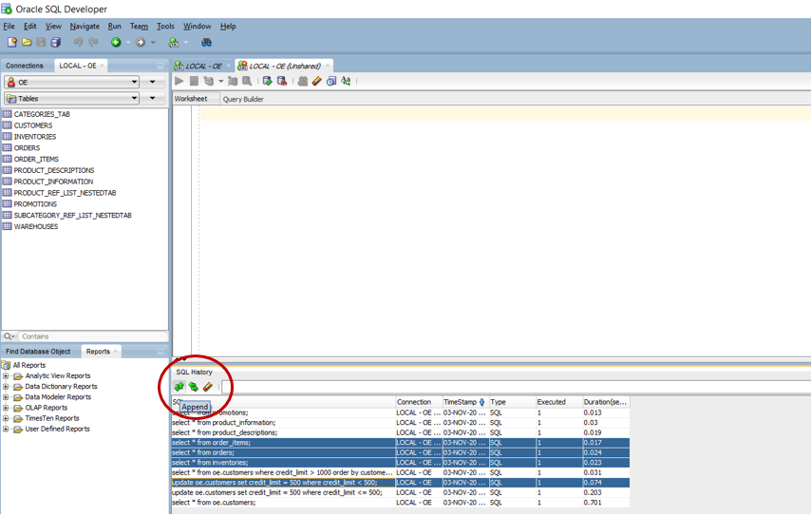Viewport: 812px width, 517px height.
Task: Click the Explain Plan icon in worksheet toolbar
Action: pyautogui.click(x=233, y=81)
